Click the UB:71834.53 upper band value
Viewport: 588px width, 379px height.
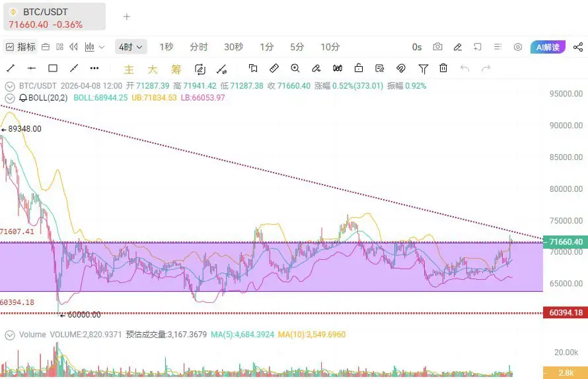[x=154, y=98]
